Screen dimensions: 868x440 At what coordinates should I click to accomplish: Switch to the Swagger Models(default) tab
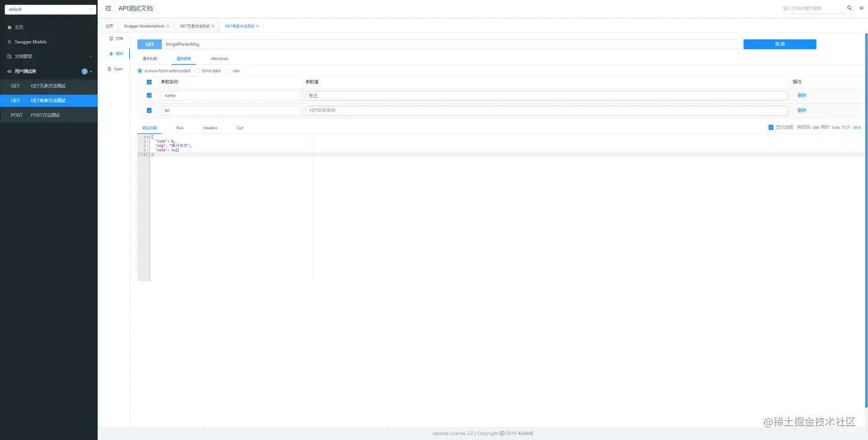pyautogui.click(x=144, y=26)
